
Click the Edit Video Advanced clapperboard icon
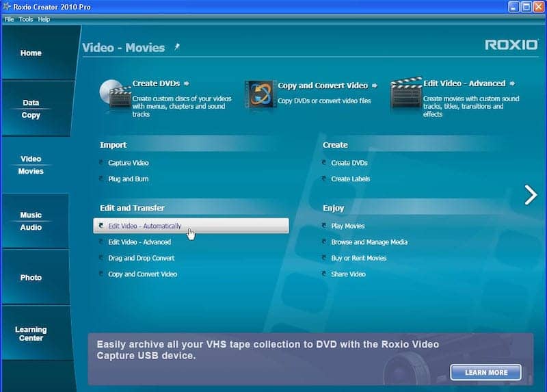tap(406, 93)
